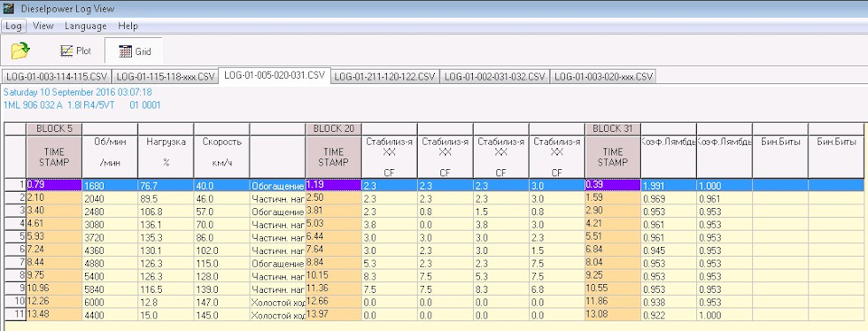The image size is (868, 331).
Task: Open the View menu
Action: click(43, 25)
